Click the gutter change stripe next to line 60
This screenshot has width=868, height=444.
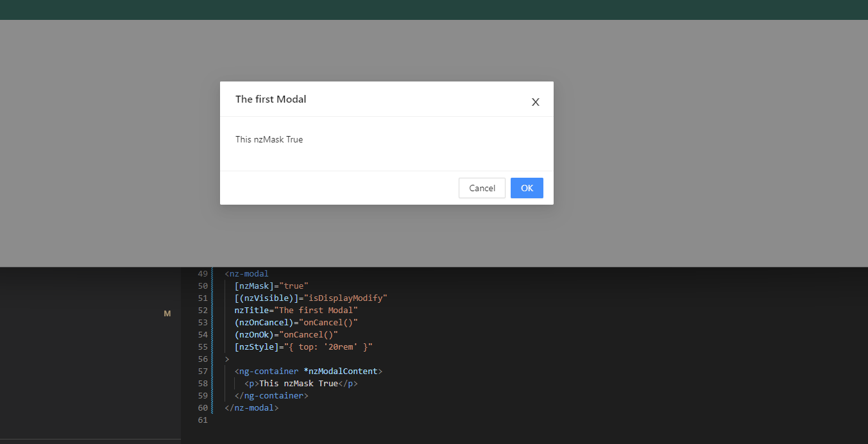click(213, 407)
